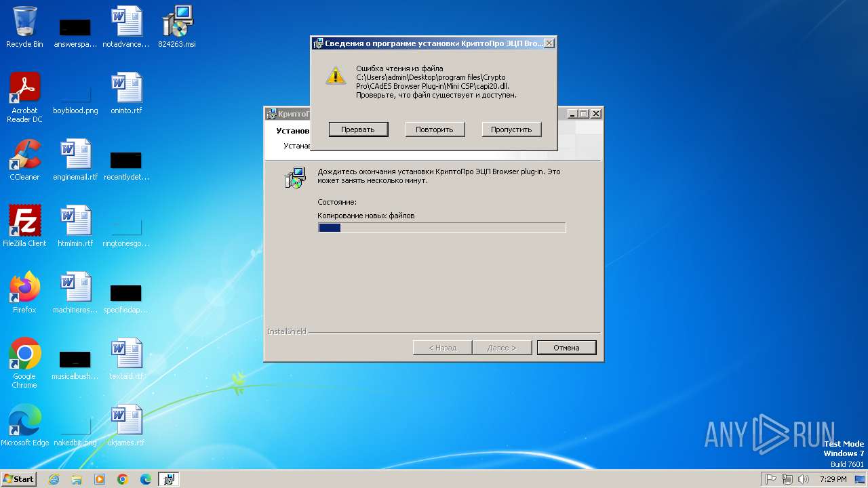The image size is (868, 488).
Task: Open Chrome from the taskbar
Action: 123,479
